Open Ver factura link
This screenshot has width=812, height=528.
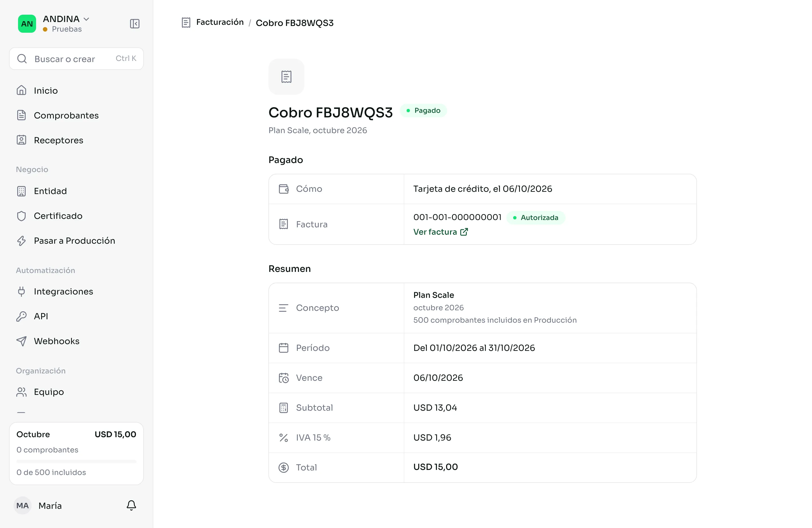[x=440, y=232]
